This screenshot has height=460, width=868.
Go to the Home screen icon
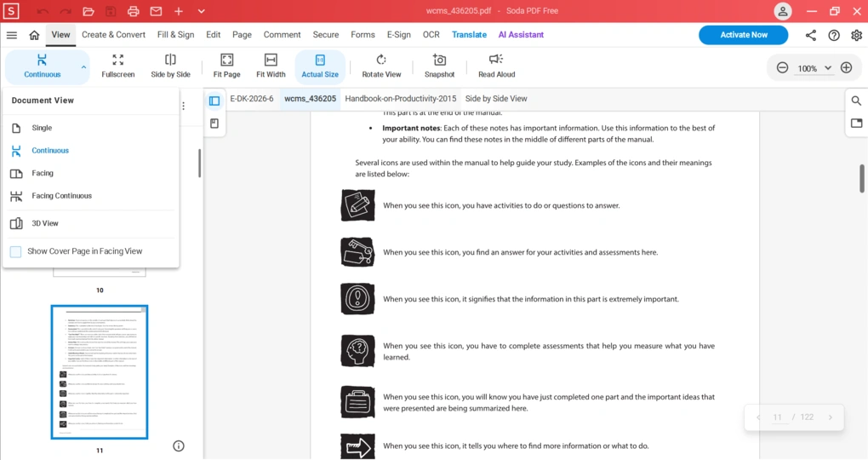[34, 35]
